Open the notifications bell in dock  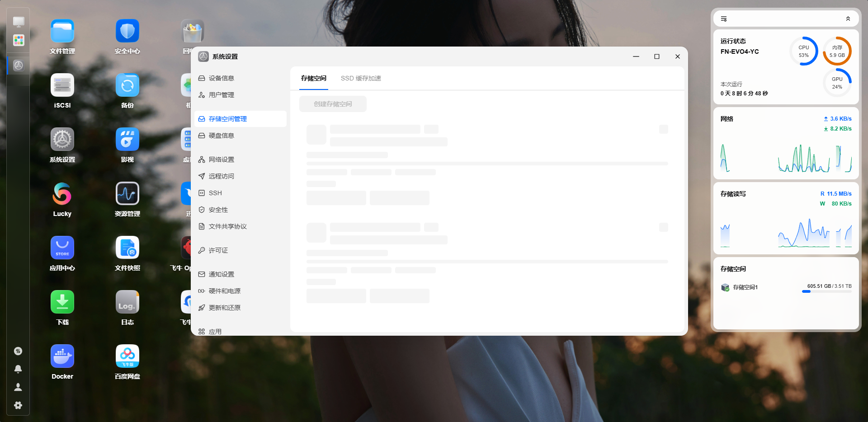[18, 369]
